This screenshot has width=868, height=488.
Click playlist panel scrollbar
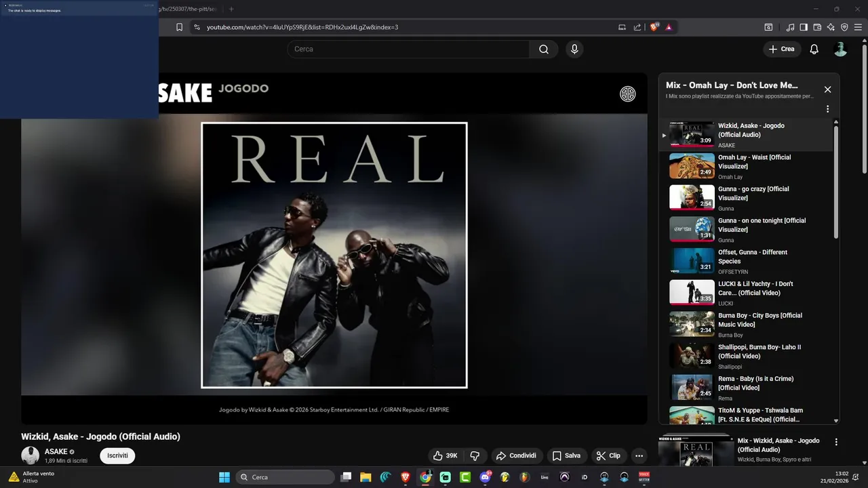[x=836, y=182]
